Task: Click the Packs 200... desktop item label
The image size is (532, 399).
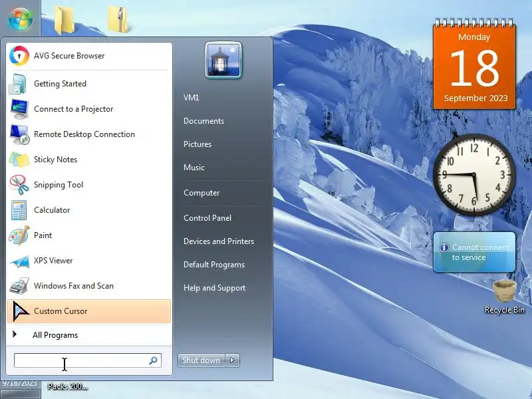Action: 68,386
